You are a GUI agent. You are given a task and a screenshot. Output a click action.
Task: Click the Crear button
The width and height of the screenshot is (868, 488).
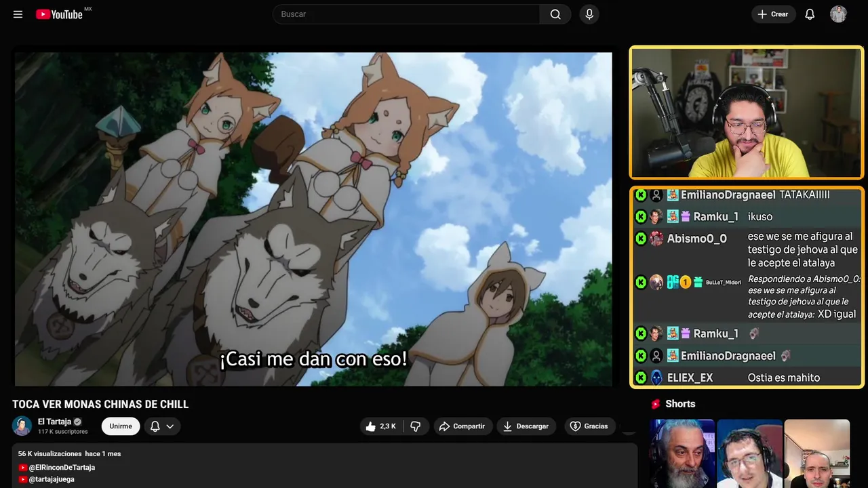773,14
